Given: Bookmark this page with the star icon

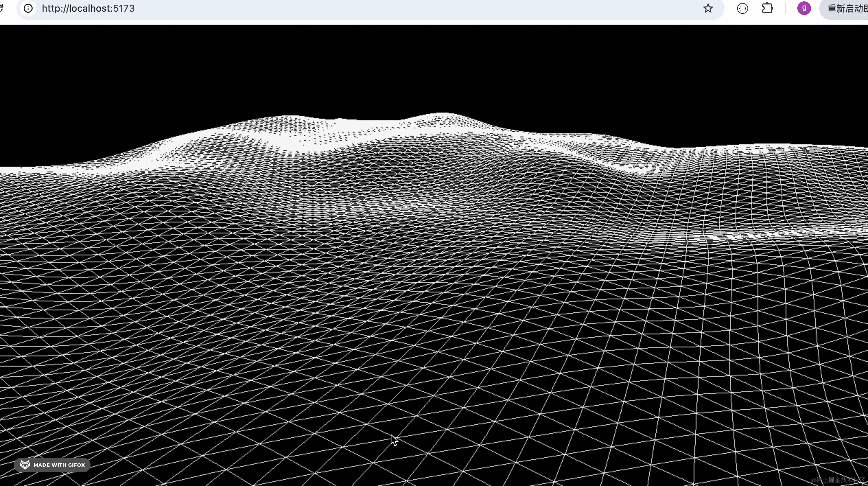Looking at the screenshot, I should pos(708,8).
